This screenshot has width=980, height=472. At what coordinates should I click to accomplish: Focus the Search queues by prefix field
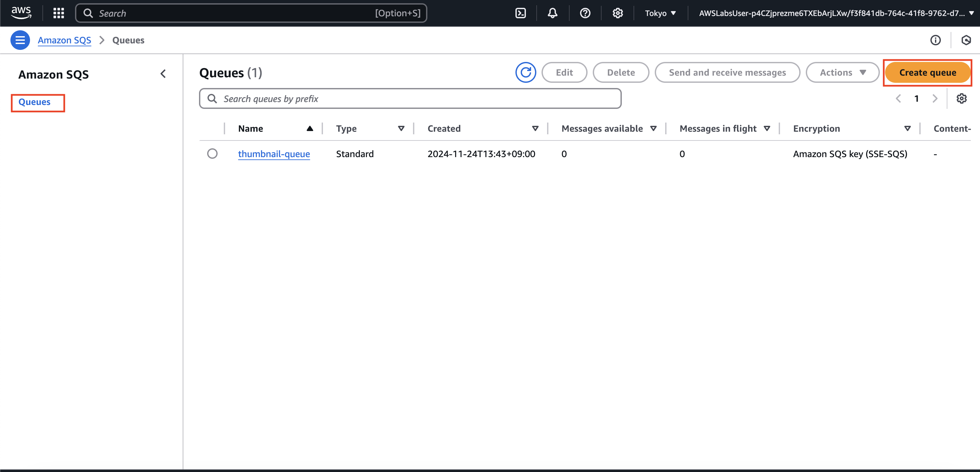coord(410,98)
